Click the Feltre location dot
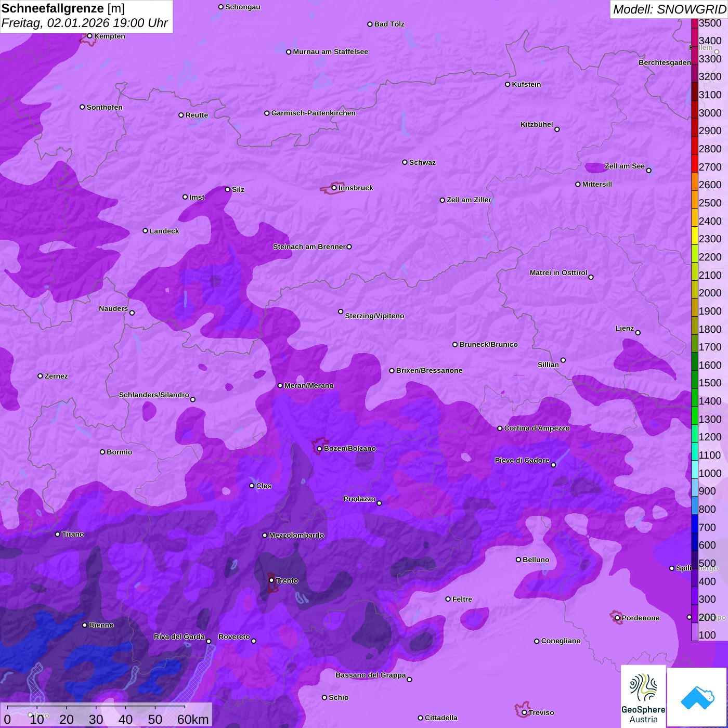The width and height of the screenshot is (728, 728). point(448,599)
